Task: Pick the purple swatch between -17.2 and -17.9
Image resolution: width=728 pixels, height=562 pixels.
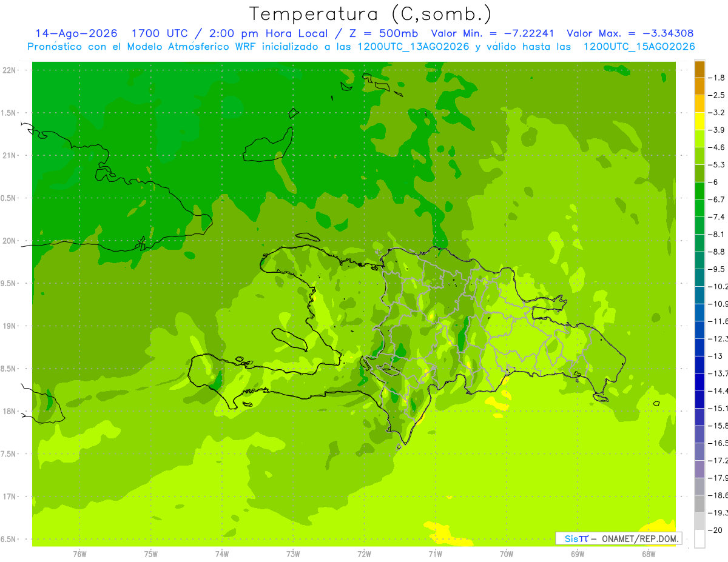Action: [x=699, y=469]
